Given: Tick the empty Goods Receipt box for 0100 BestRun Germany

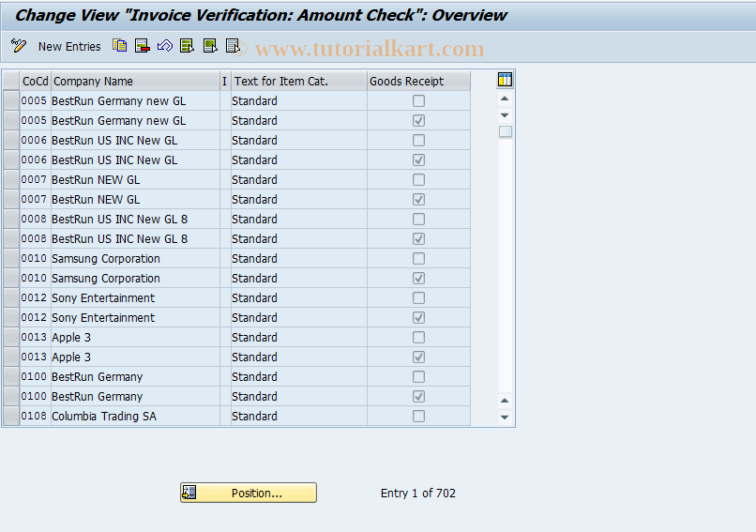Looking at the screenshot, I should 418,376.
